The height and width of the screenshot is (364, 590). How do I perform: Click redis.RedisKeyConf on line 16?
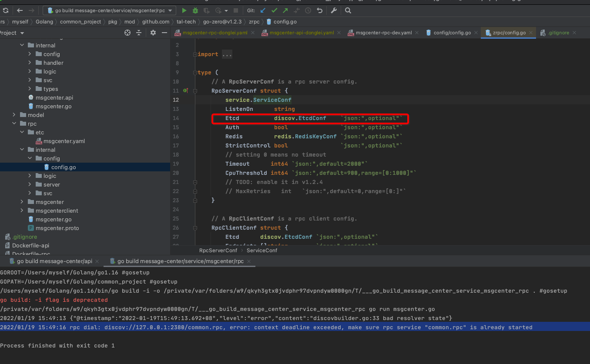(x=305, y=136)
